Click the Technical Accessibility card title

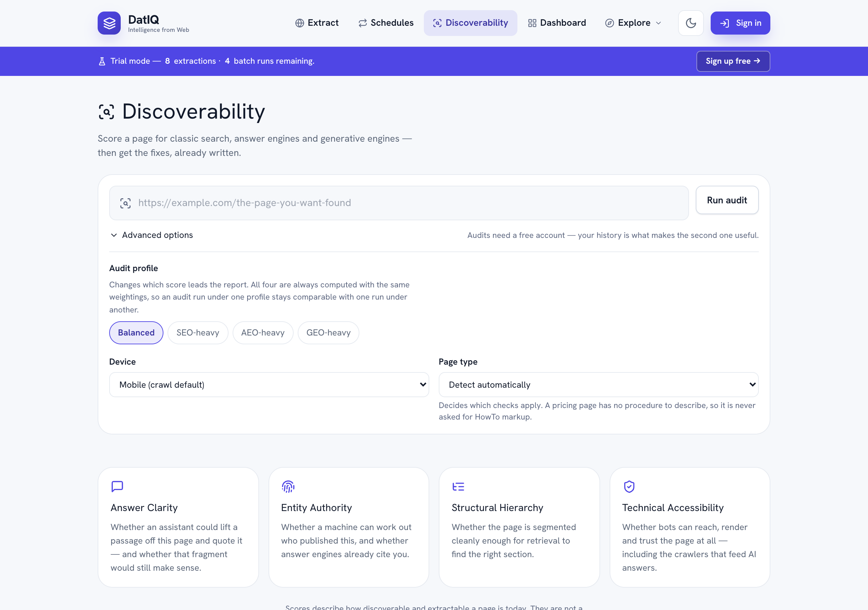tap(673, 508)
